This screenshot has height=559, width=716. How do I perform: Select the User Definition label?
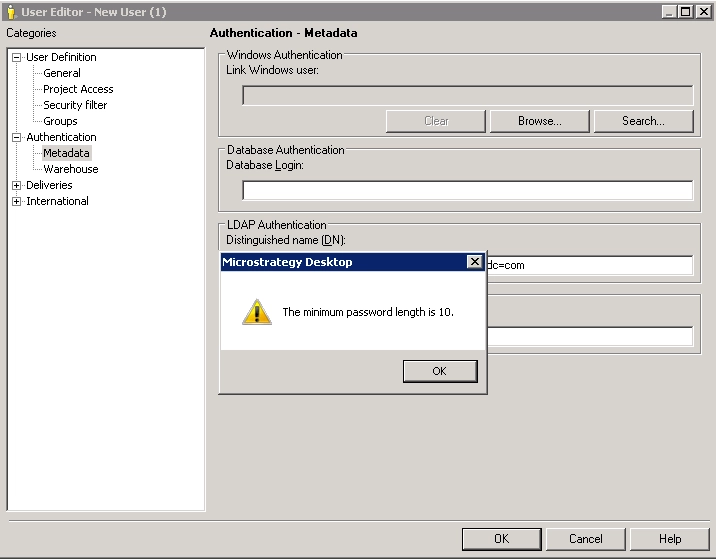(x=61, y=57)
